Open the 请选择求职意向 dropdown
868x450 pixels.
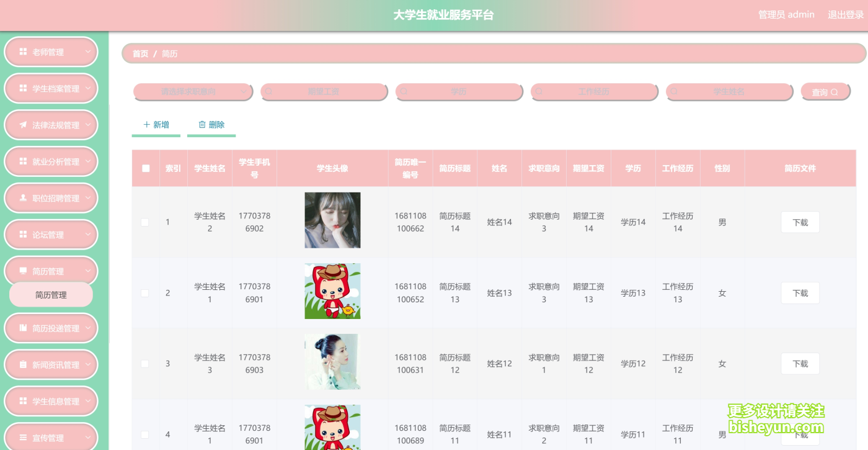pos(193,92)
